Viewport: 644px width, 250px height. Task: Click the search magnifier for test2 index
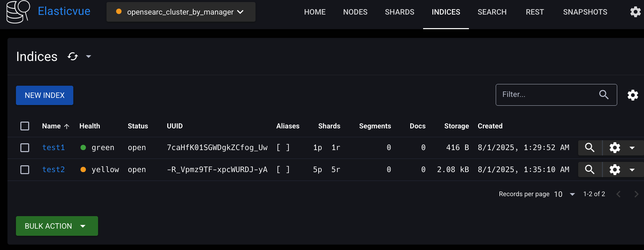(x=590, y=170)
